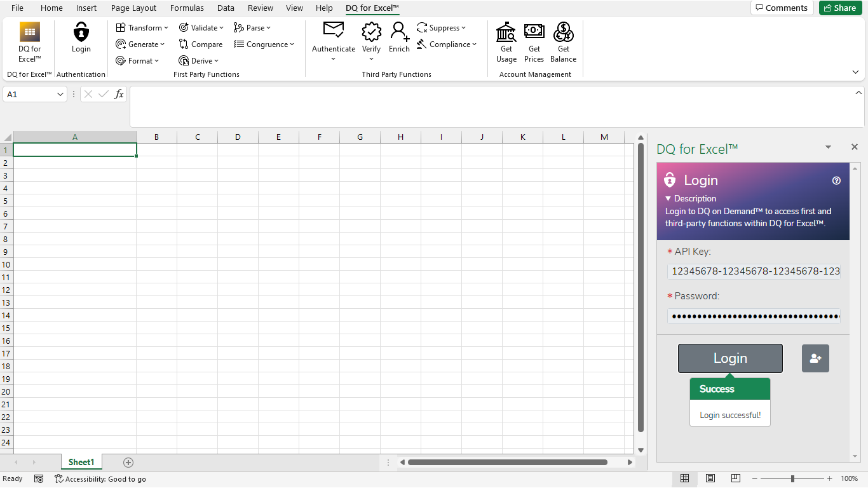Open the Comments button
868x488 pixels.
pyautogui.click(x=782, y=8)
